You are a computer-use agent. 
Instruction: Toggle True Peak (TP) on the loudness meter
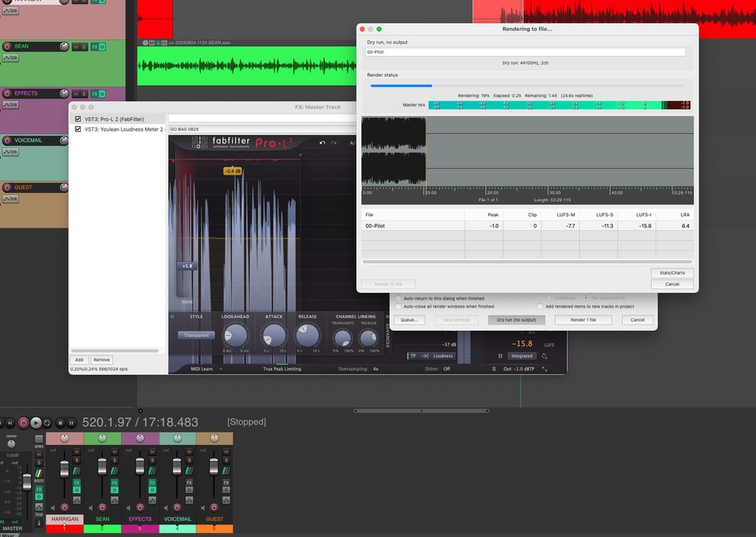pos(413,355)
